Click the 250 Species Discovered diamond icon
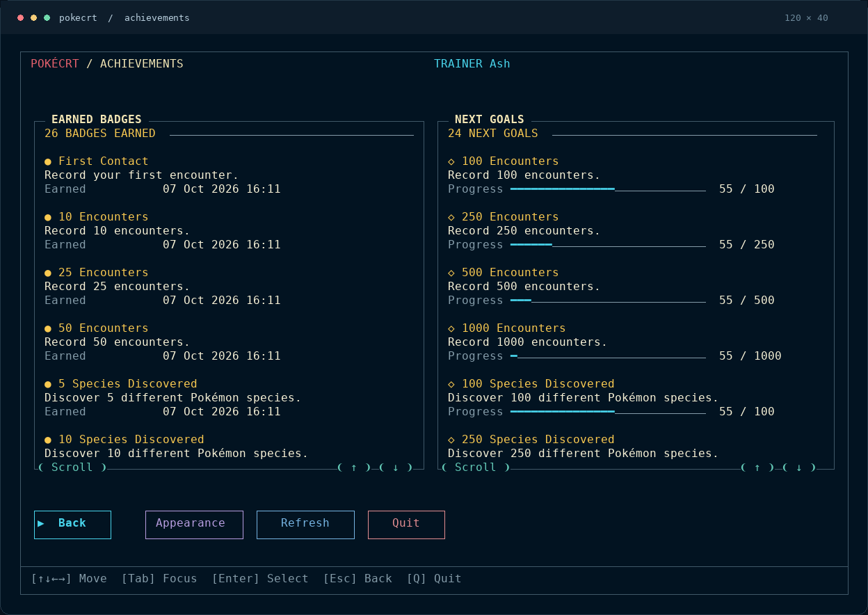This screenshot has width=868, height=615. pos(451,440)
